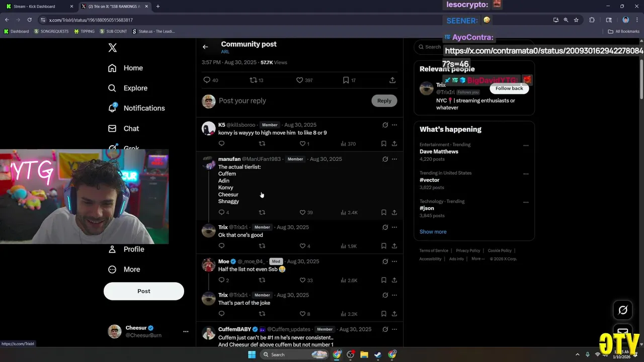This screenshot has height=362, width=644.
Task: Like the main post with 397 likes
Action: point(304,80)
